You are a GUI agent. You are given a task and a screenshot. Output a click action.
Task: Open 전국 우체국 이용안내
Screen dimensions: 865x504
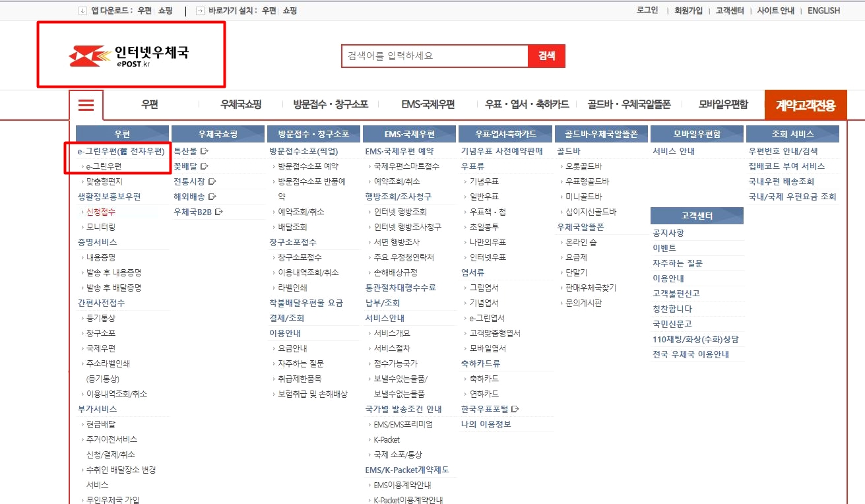point(691,355)
